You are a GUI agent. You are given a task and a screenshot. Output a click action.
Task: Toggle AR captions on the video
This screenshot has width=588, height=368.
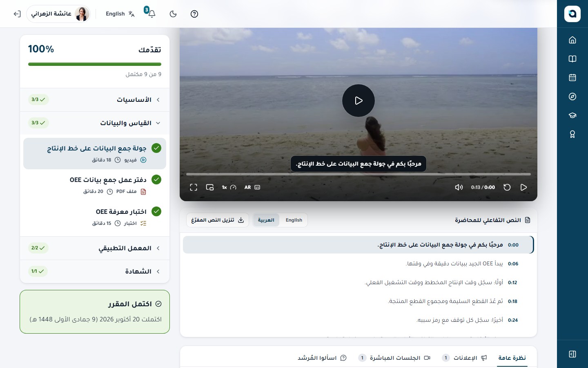point(252,187)
